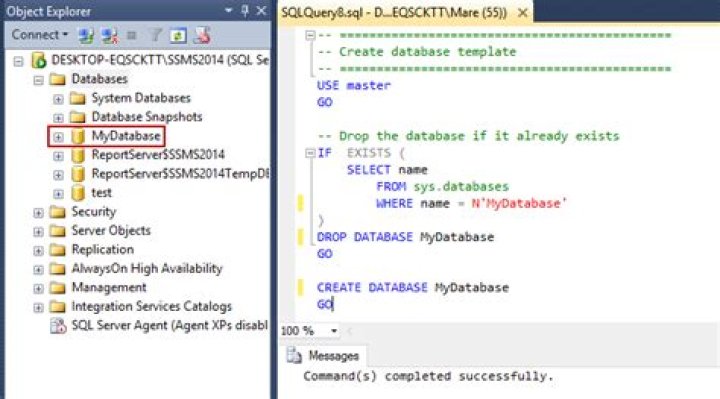The width and height of the screenshot is (720, 399).
Task: Open the Connect dropdown in Object Explorer
Action: point(40,35)
